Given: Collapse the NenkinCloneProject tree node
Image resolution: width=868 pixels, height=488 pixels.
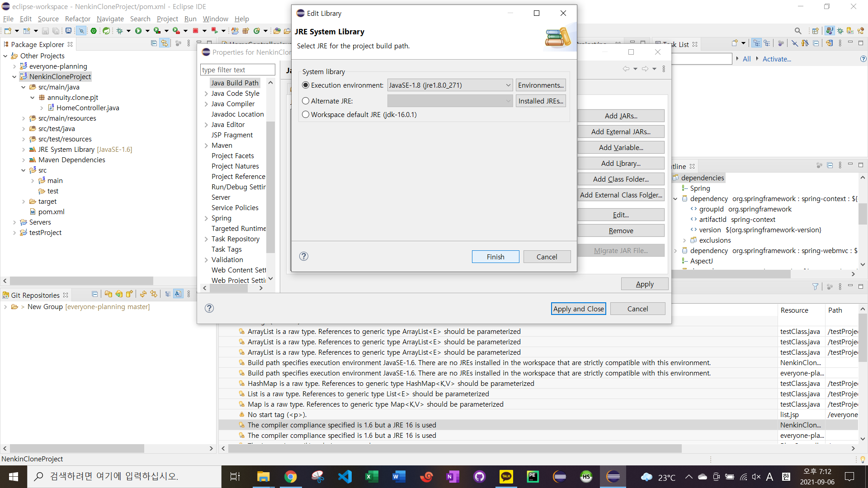Looking at the screenshot, I should 14,77.
